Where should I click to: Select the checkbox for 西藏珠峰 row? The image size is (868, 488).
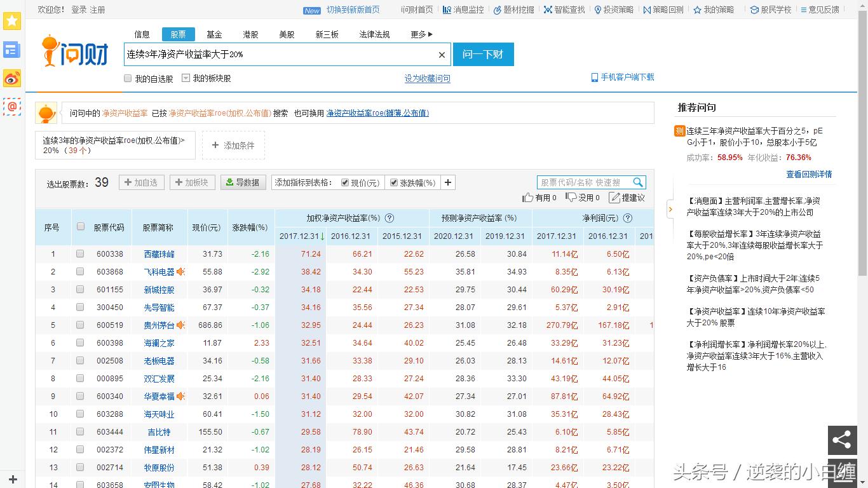pos(79,254)
